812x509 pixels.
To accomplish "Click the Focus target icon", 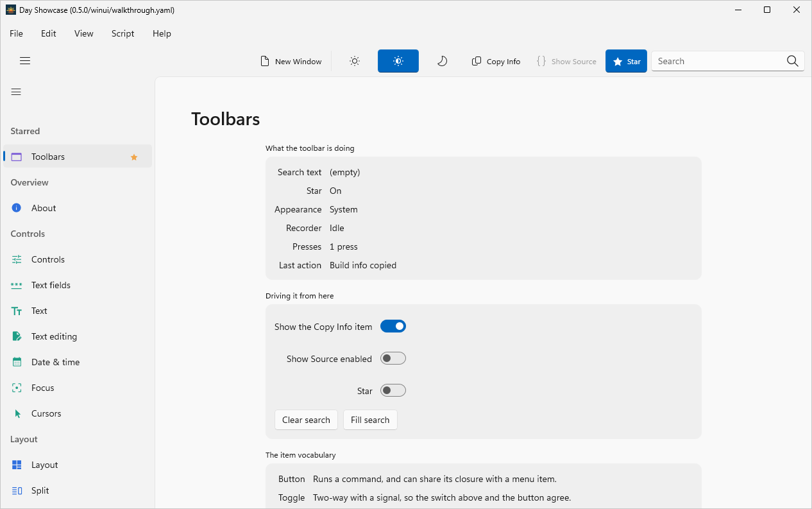I will [17, 388].
